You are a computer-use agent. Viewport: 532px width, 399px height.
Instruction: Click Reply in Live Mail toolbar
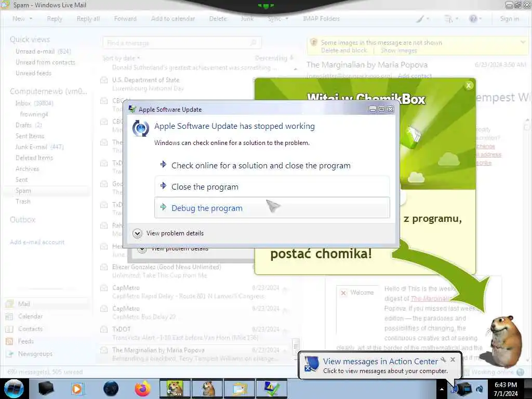pos(55,19)
